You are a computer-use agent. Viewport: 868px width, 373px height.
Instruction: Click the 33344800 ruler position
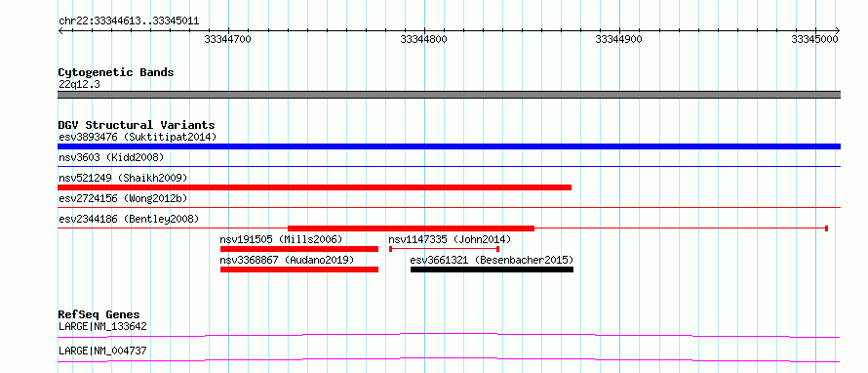pos(423,39)
